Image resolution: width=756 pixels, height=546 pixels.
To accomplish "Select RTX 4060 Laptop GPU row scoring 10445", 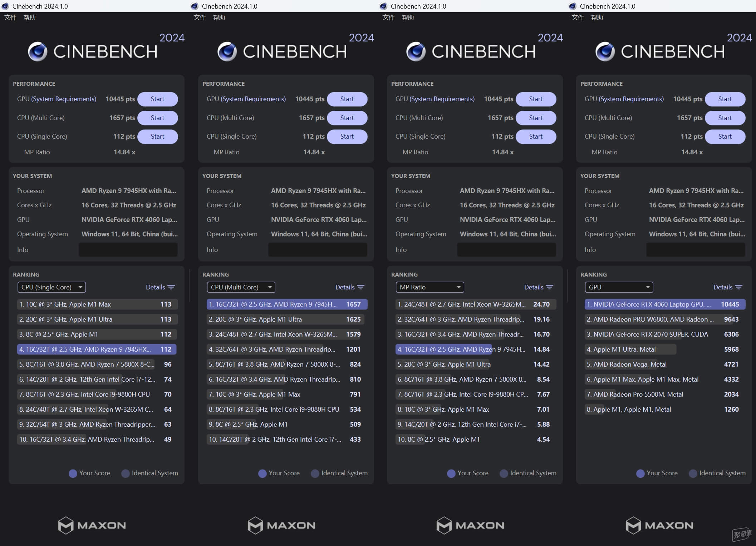I will coord(665,304).
